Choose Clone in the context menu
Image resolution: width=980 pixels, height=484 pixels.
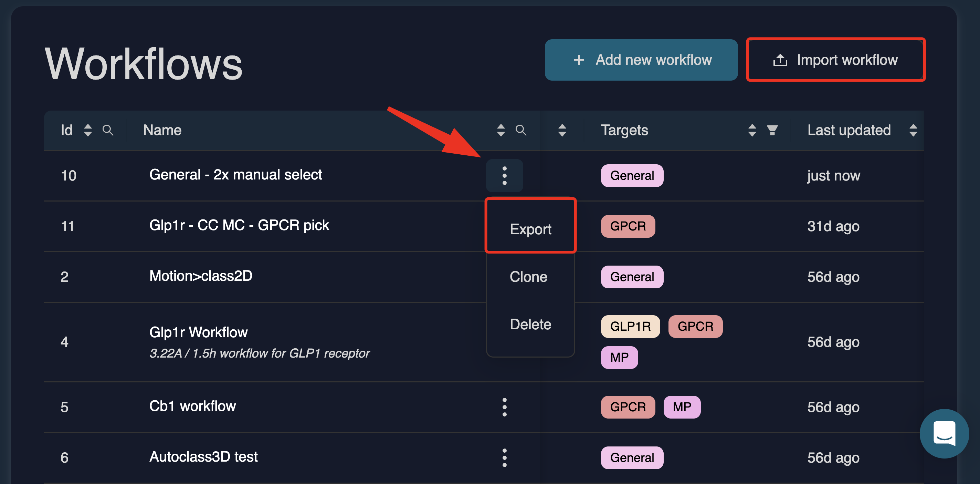pos(528,277)
